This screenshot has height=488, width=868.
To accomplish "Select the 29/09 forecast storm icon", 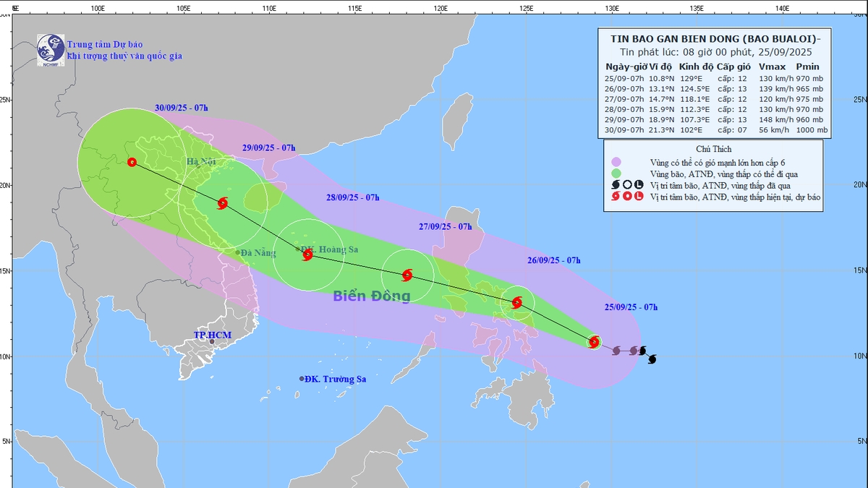I will [223, 203].
